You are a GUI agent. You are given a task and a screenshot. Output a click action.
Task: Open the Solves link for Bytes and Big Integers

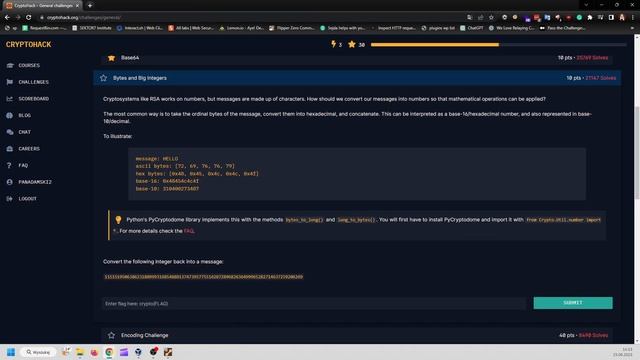click(x=600, y=78)
